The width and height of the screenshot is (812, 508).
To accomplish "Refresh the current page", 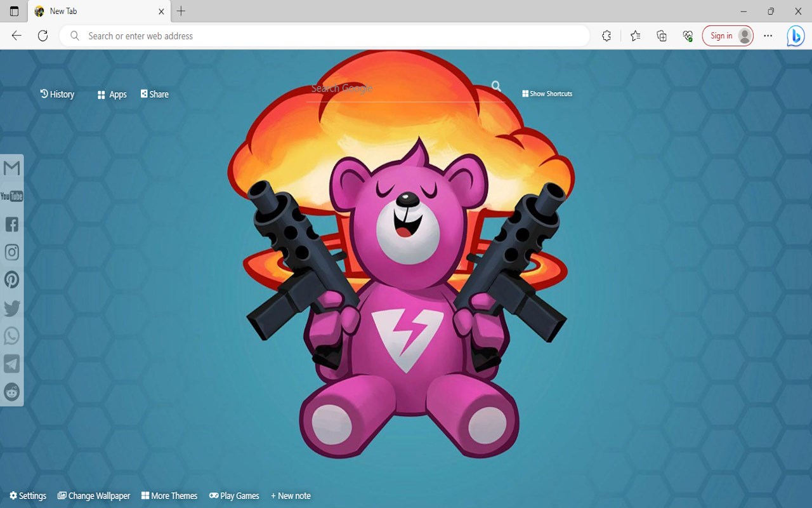I will (43, 36).
